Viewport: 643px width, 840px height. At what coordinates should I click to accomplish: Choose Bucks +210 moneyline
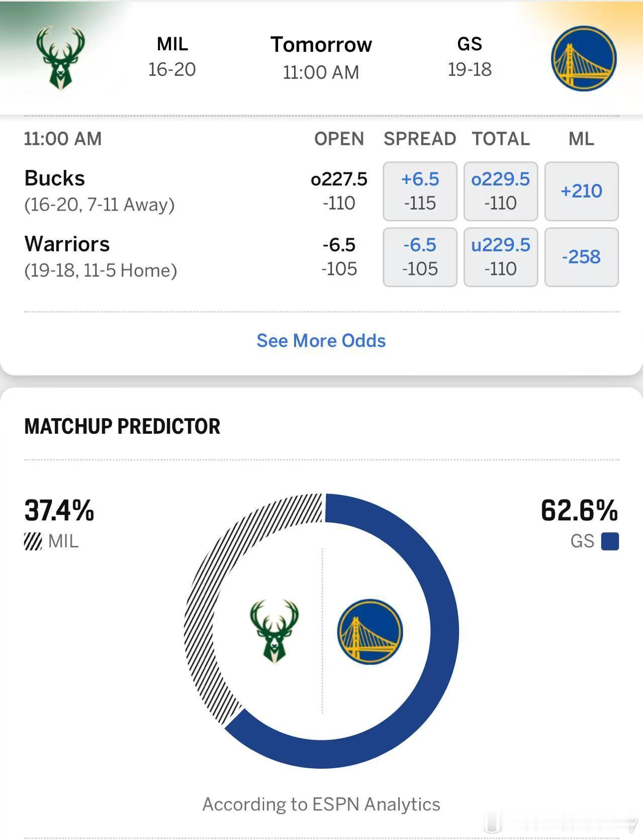[581, 191]
